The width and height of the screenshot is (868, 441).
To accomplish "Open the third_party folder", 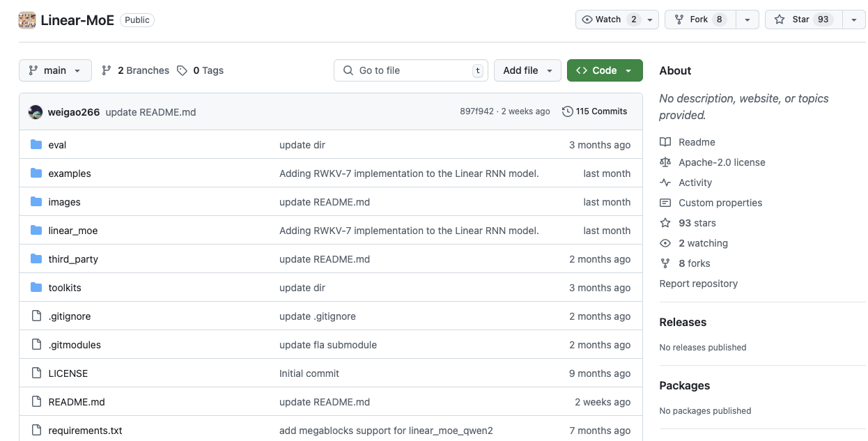I will pos(73,259).
